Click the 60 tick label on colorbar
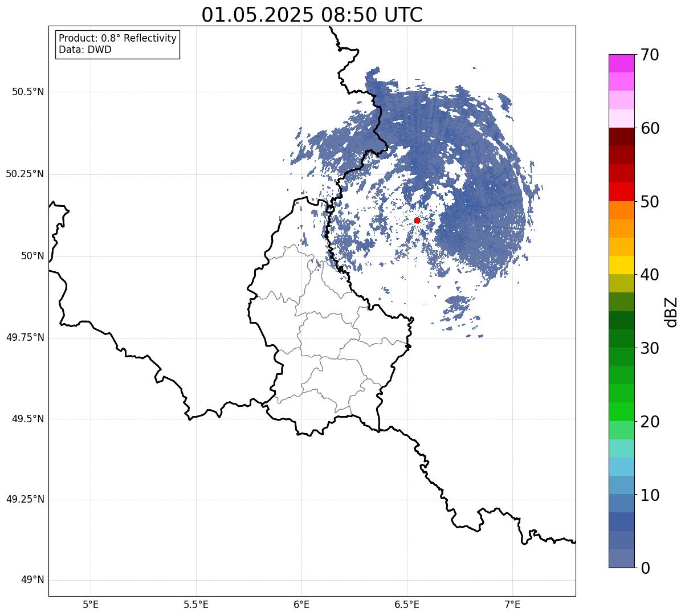 pos(650,128)
